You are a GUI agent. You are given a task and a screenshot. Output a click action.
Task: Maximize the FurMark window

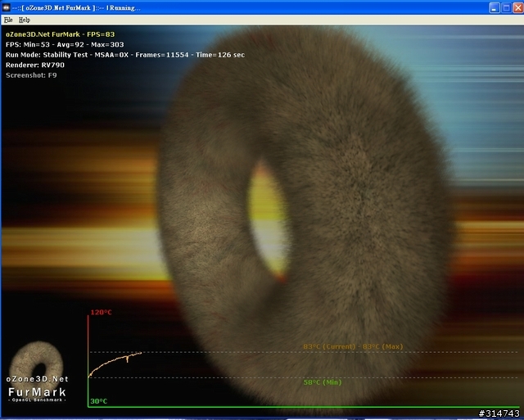click(506, 7)
